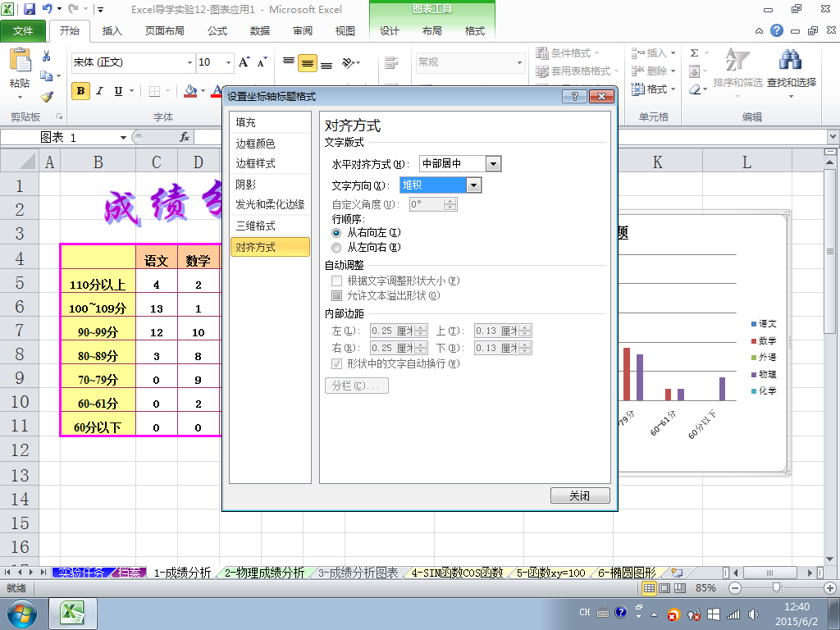Click the zoom out minus button
This screenshot has height=630, width=840.
735,588
